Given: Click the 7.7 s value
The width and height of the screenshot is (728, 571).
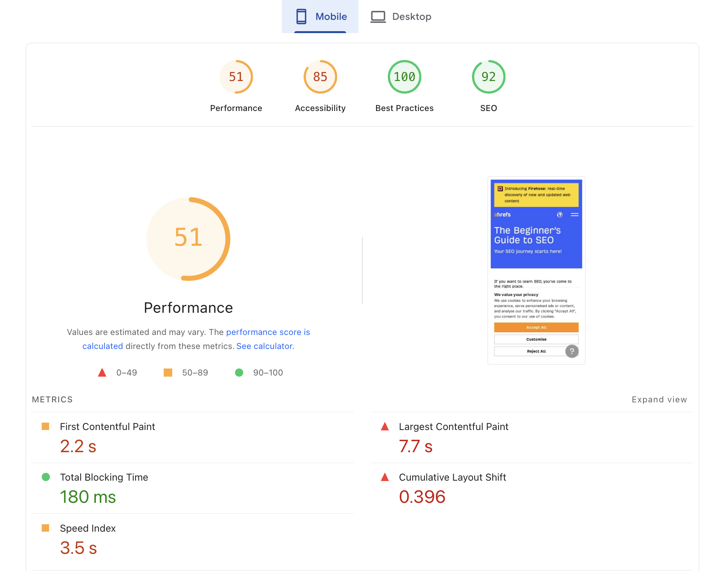Looking at the screenshot, I should click(x=416, y=446).
